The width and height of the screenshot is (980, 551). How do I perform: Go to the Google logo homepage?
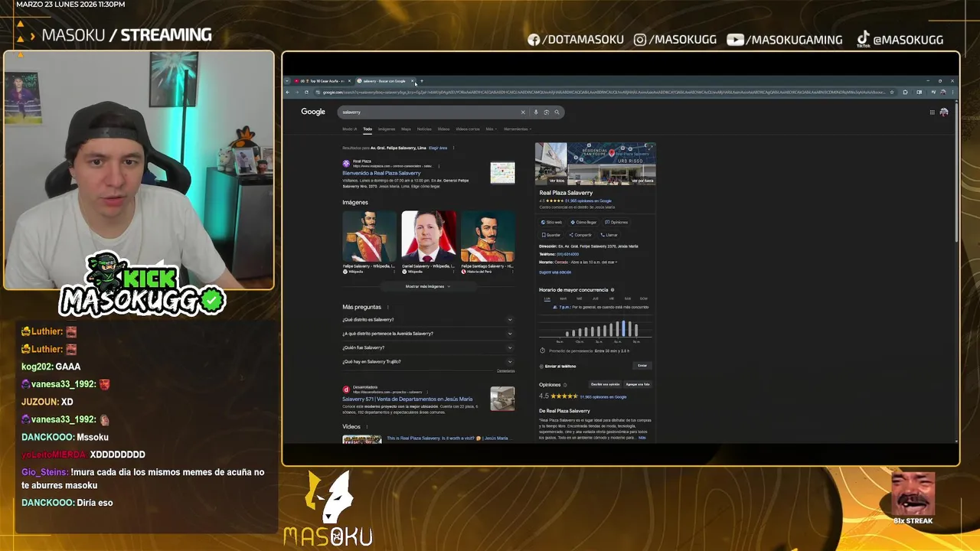tap(313, 112)
